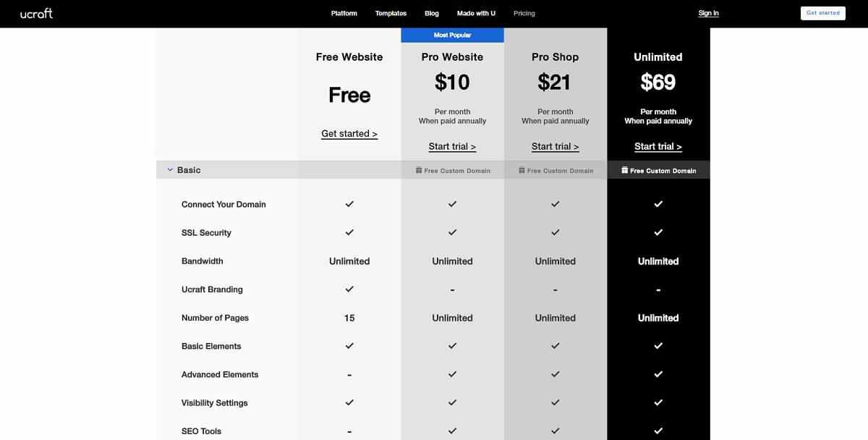Go to the Blog page
Screen dimensions: 868x440
(432, 13)
